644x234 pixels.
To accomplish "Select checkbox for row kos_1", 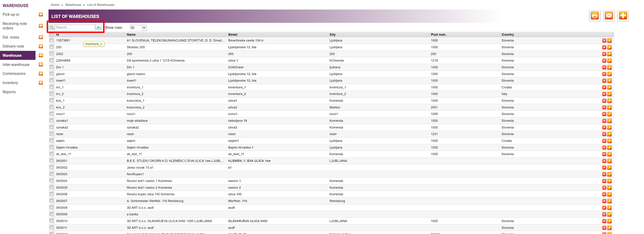I will [51, 100].
